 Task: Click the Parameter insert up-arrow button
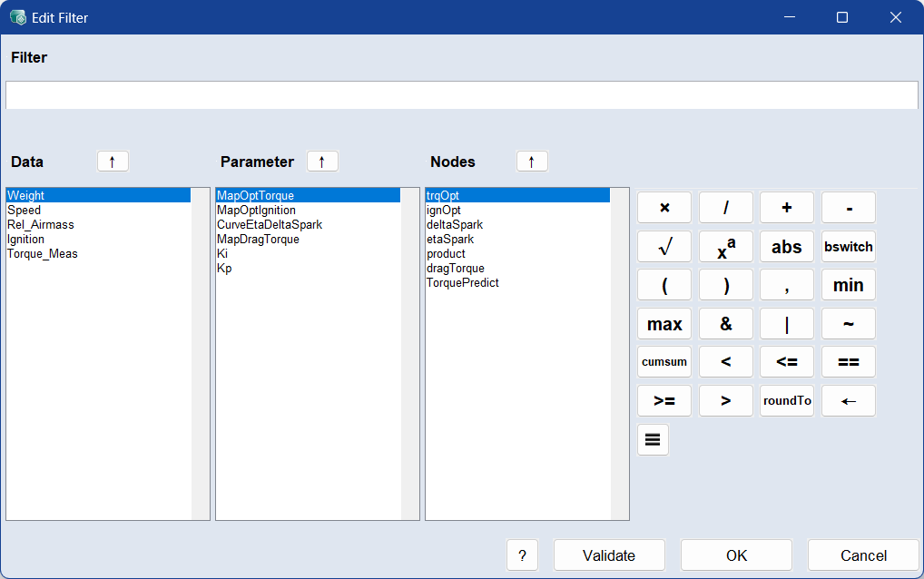[322, 162]
